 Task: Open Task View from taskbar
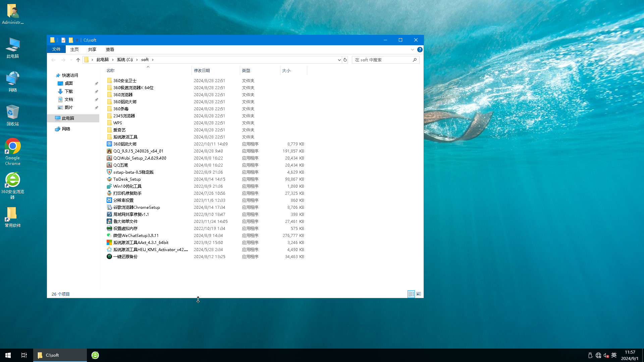click(x=24, y=355)
